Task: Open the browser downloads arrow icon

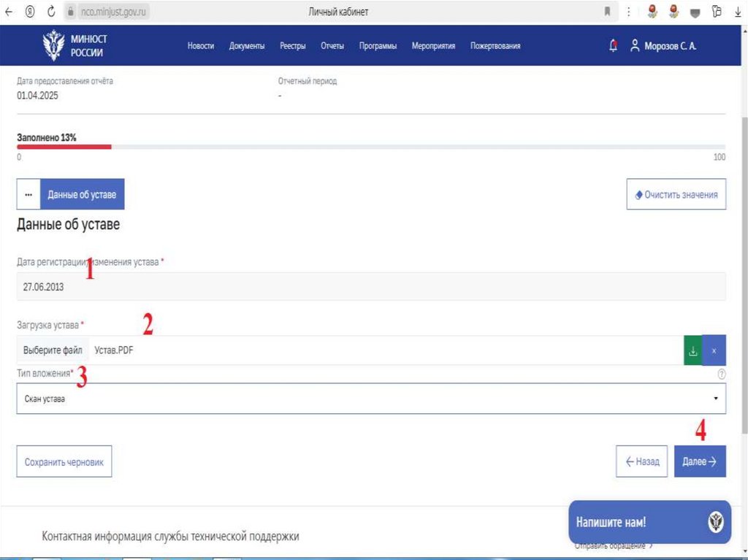Action: tap(738, 12)
